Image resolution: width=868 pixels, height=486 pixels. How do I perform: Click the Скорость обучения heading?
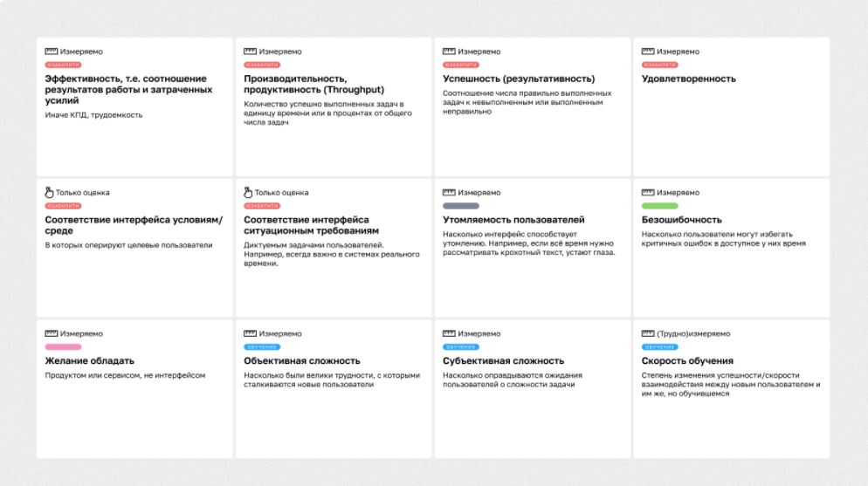(687, 360)
